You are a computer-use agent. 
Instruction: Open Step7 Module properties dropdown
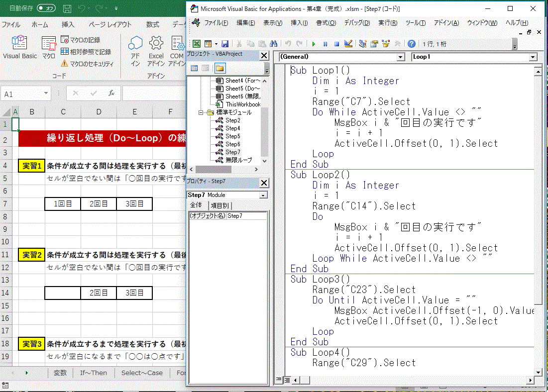pyautogui.click(x=263, y=196)
